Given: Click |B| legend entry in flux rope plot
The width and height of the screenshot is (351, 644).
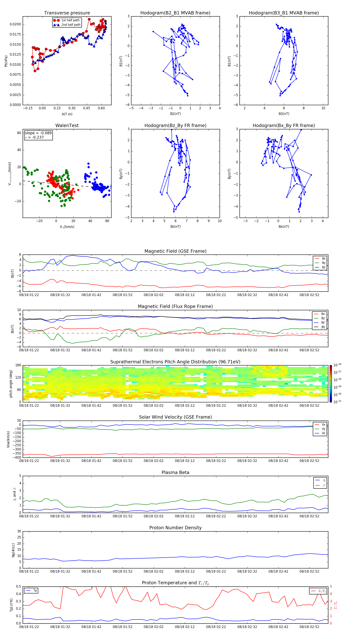Looking at the screenshot, I should coord(320,327).
